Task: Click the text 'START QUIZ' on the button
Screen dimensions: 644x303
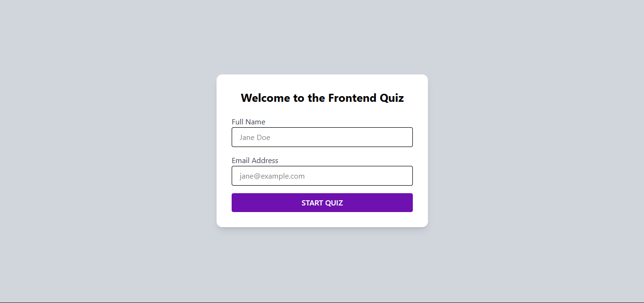Action: [322, 203]
